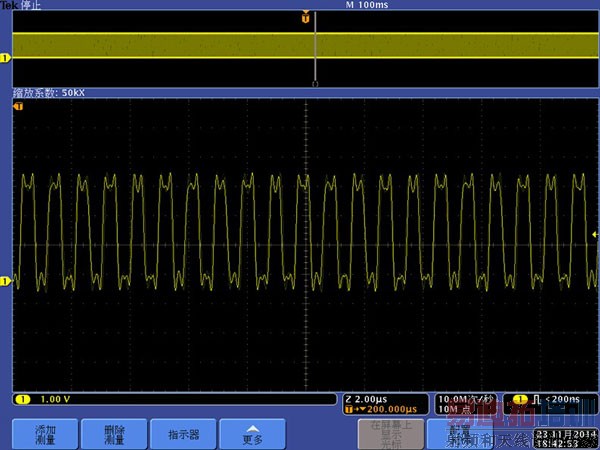
Task: Click the 缩放系数: 50kX zoom factor label
Action: point(49,93)
